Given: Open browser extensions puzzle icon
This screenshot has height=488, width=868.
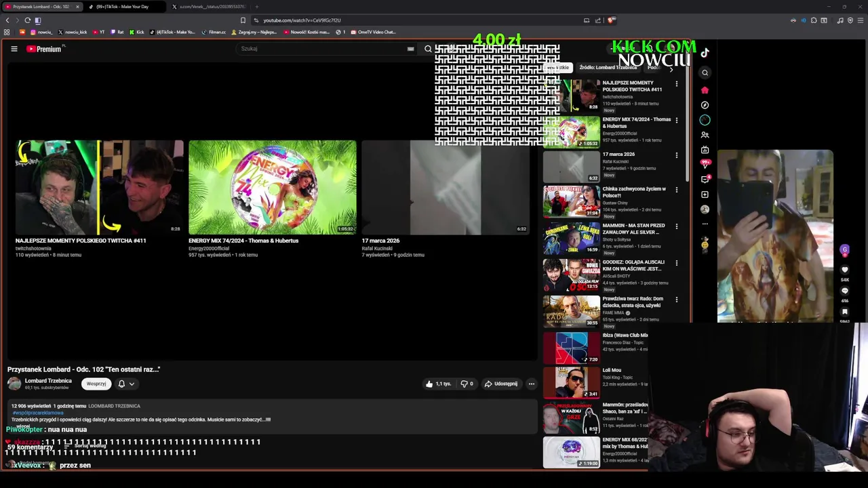Looking at the screenshot, I should tap(814, 20).
